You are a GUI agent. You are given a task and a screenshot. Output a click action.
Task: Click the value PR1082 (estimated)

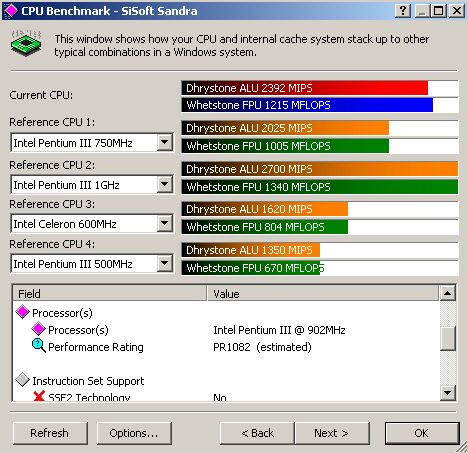pos(262,347)
